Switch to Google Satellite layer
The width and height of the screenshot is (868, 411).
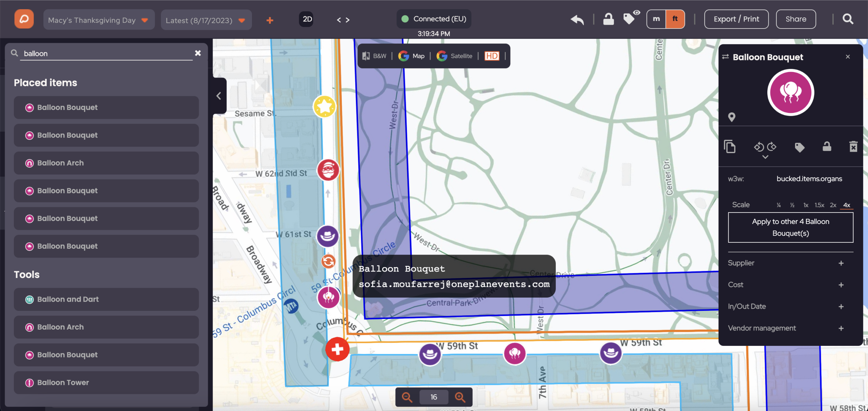[x=455, y=56]
